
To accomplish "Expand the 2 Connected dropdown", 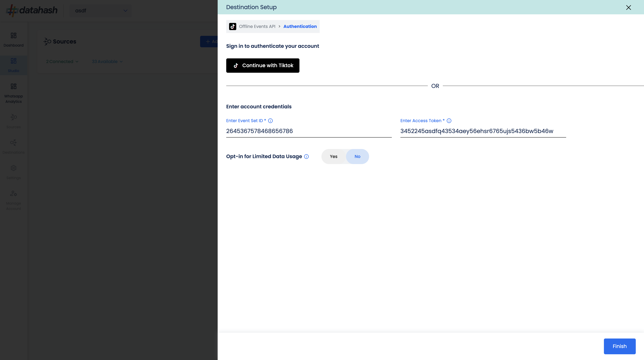I will coord(62,62).
